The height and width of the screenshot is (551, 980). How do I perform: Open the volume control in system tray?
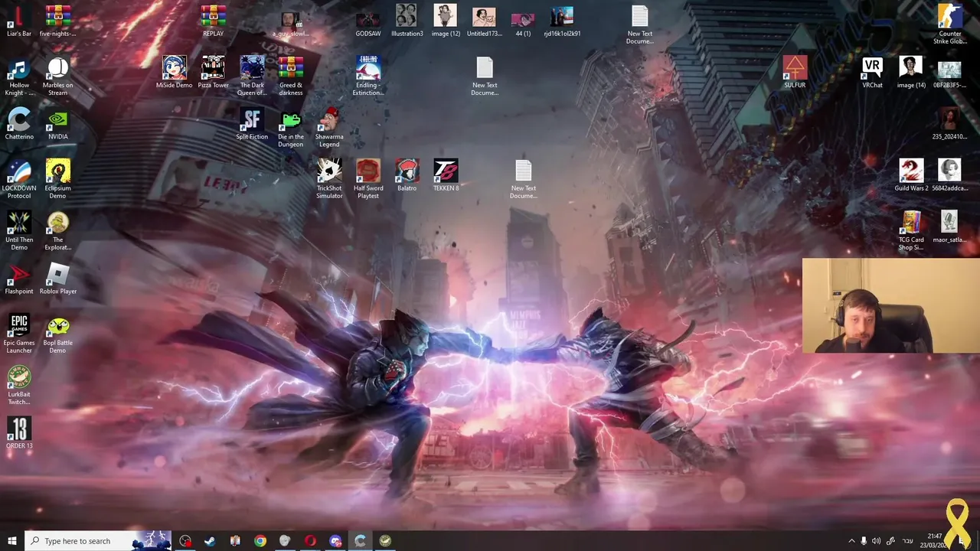(877, 540)
